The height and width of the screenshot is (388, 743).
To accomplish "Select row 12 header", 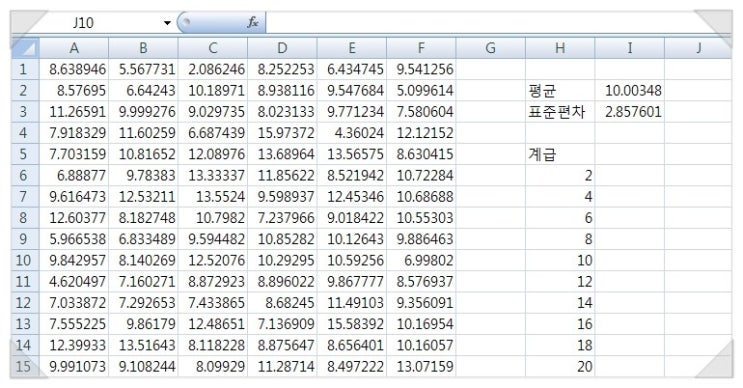I will (25, 302).
